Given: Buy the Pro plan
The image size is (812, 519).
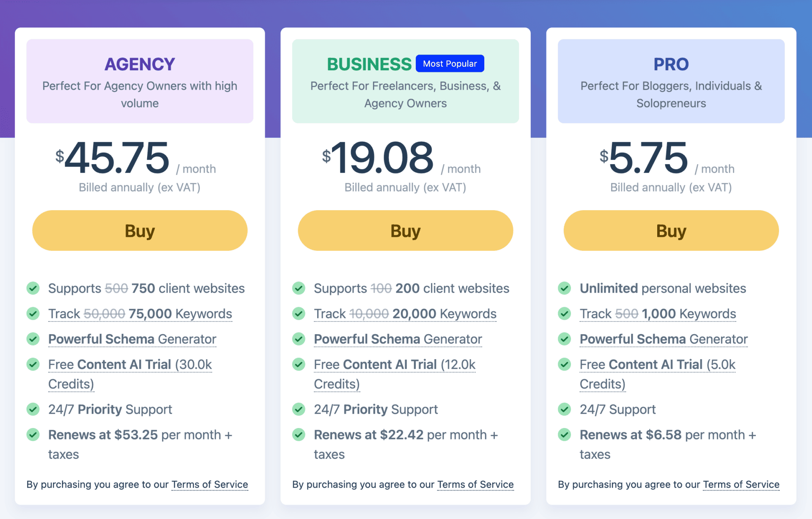Looking at the screenshot, I should pos(671,231).
